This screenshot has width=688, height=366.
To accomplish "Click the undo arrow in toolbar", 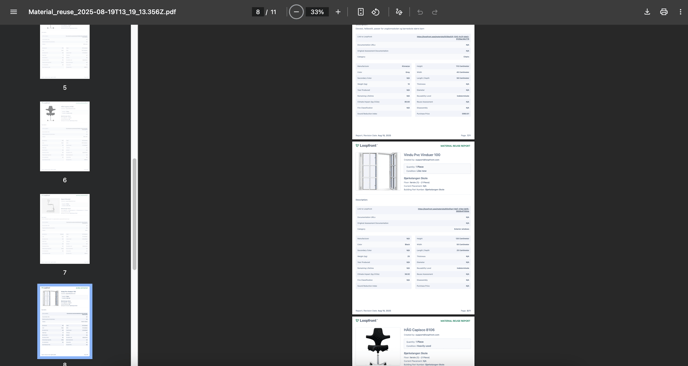I will (x=420, y=12).
